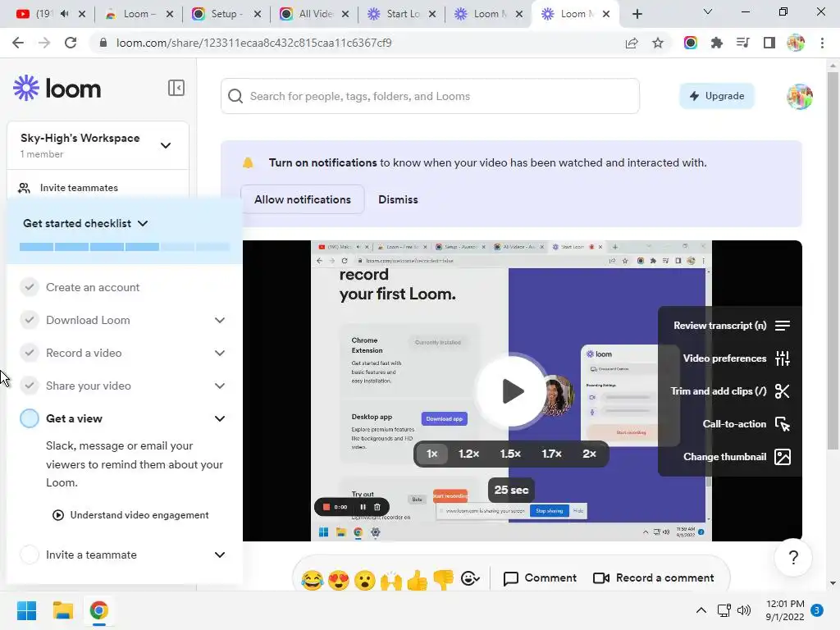Toggle the Download Loom checkmark
840x630 pixels.
pos(30,321)
